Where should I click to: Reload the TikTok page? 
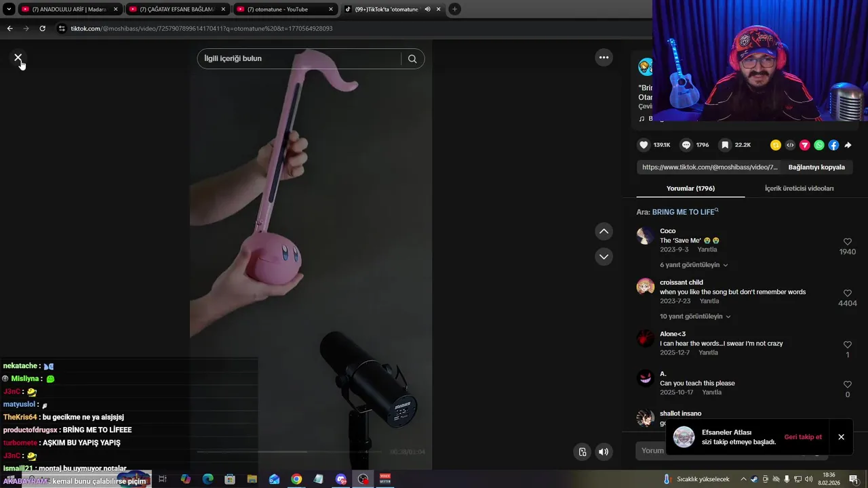[42, 28]
